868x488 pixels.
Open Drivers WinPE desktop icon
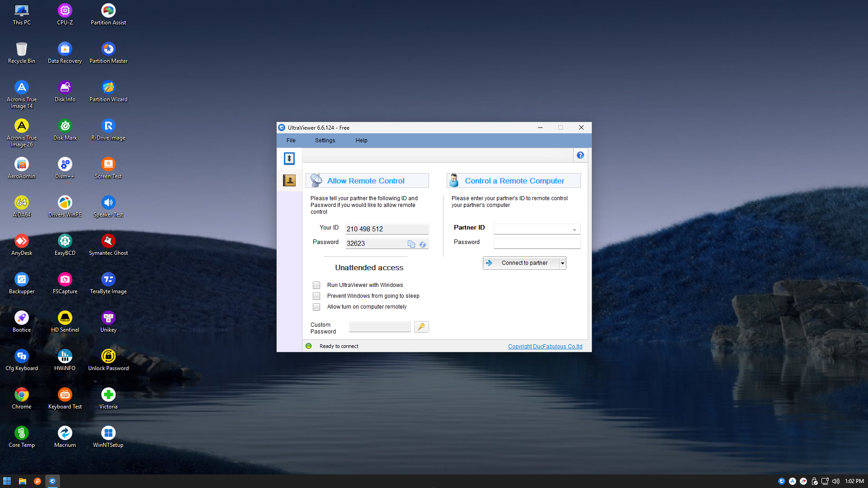pyautogui.click(x=65, y=206)
